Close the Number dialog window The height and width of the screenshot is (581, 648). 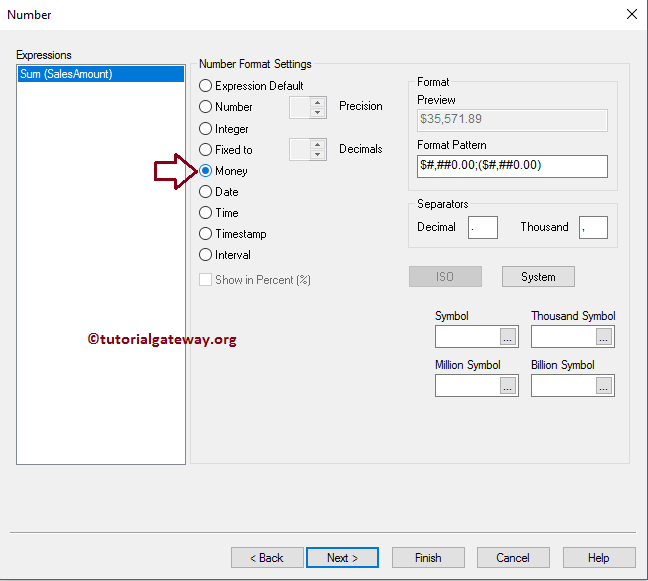click(x=631, y=14)
